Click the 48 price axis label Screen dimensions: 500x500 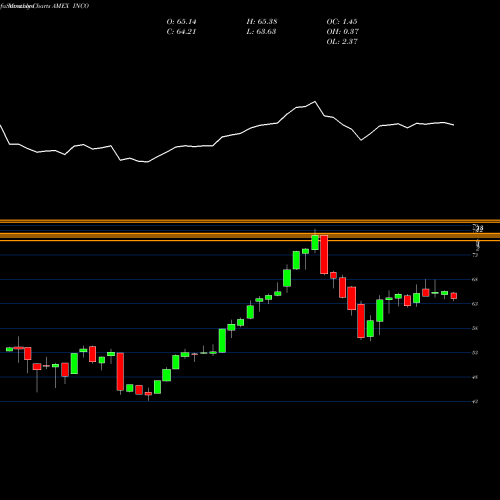click(475, 377)
